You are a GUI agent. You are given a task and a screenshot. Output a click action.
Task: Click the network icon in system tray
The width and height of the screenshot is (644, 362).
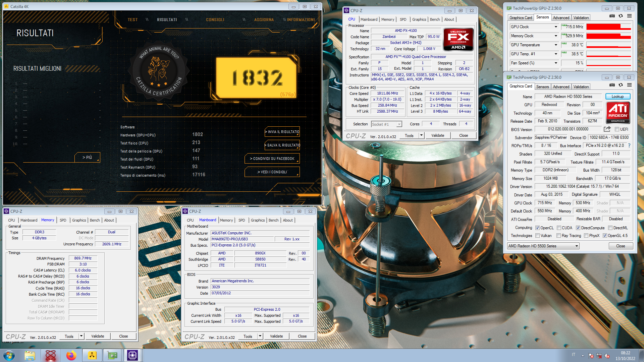[x=599, y=356]
